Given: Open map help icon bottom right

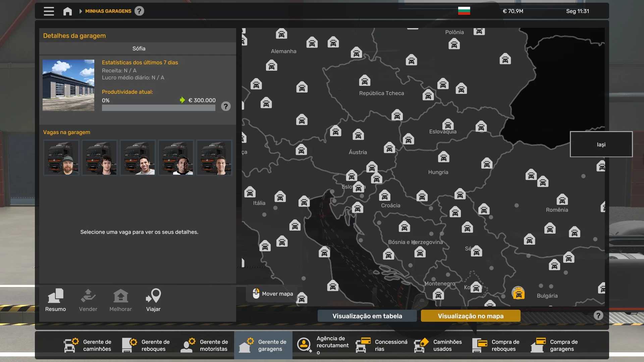Looking at the screenshot, I should pos(598,315).
